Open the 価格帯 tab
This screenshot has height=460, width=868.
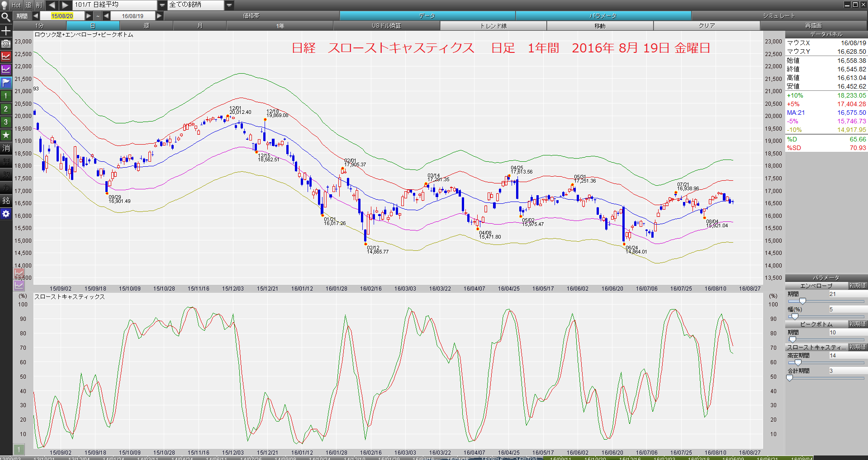[251, 16]
